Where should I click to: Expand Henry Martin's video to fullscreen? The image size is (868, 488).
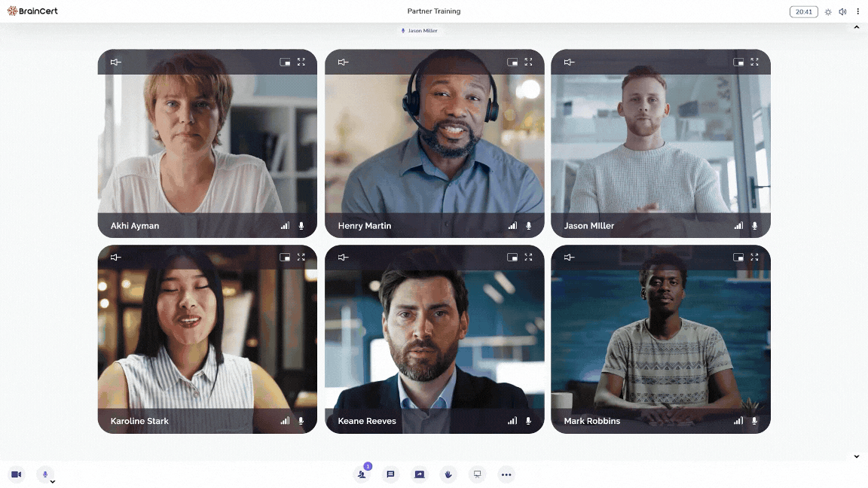(x=528, y=63)
